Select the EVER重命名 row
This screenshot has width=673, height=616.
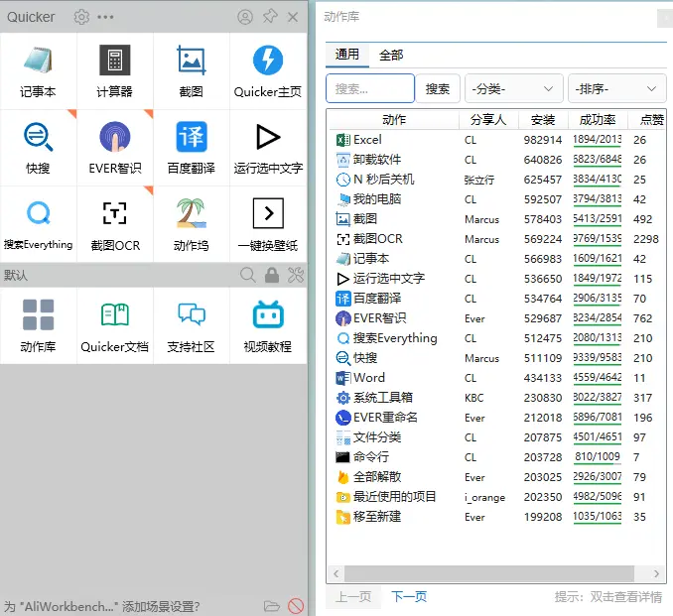coord(497,418)
